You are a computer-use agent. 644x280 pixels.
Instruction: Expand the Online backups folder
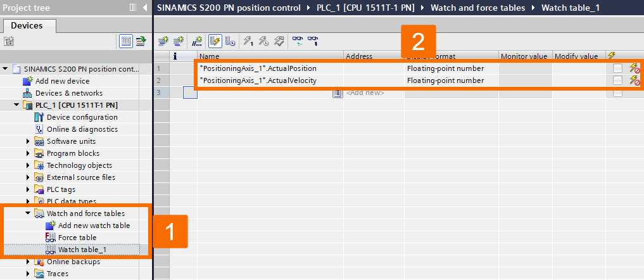pos(28,262)
